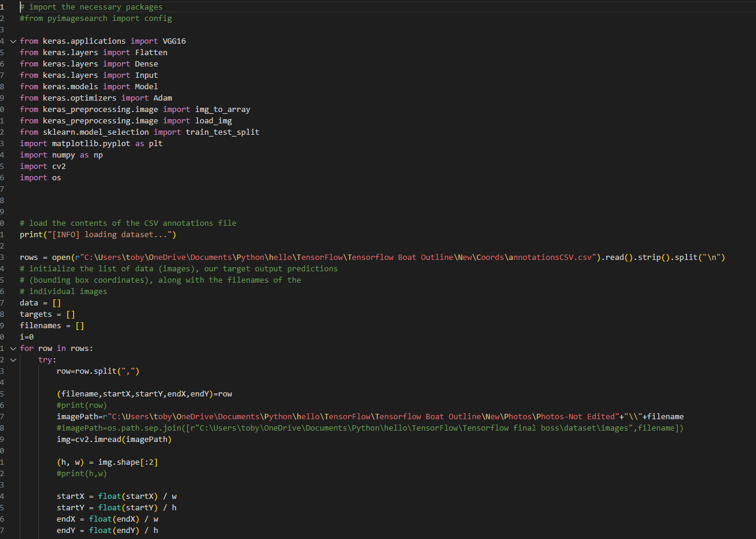Click the 'img=cv2.imread(imagePath)' line
The height and width of the screenshot is (539, 756).
click(x=114, y=440)
